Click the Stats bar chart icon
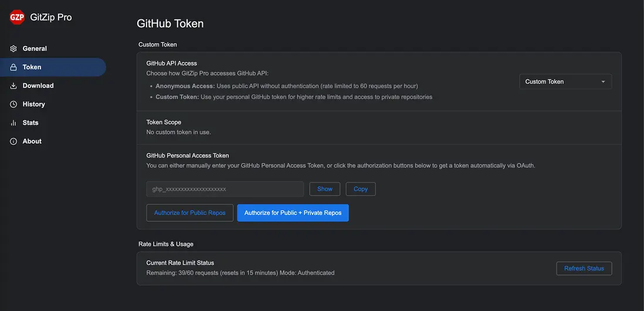The width and height of the screenshot is (644, 311). (13, 123)
